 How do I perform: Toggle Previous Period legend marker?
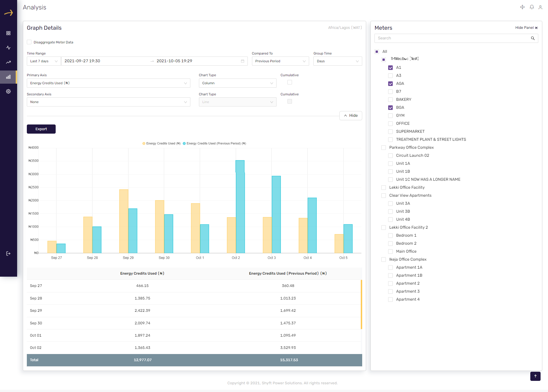[x=184, y=144]
